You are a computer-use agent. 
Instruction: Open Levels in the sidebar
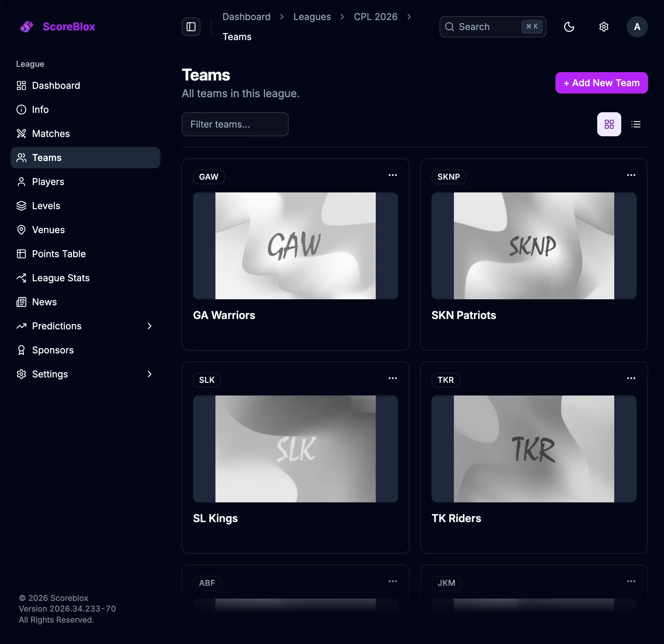pos(86,206)
